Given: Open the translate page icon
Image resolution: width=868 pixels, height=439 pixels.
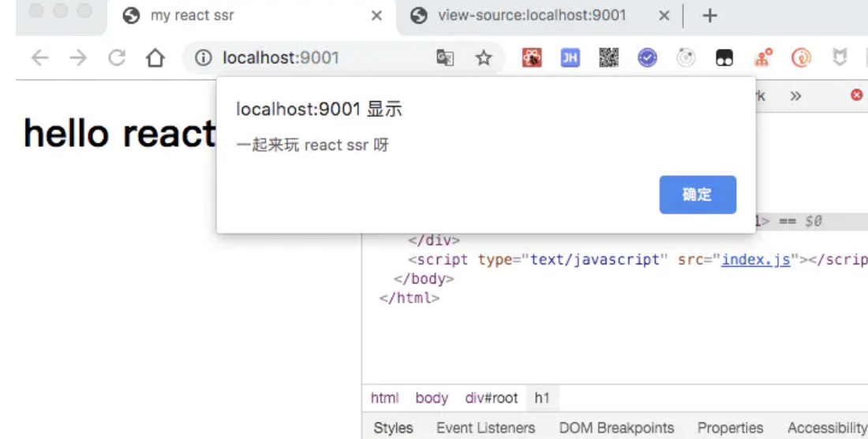Looking at the screenshot, I should tap(445, 58).
